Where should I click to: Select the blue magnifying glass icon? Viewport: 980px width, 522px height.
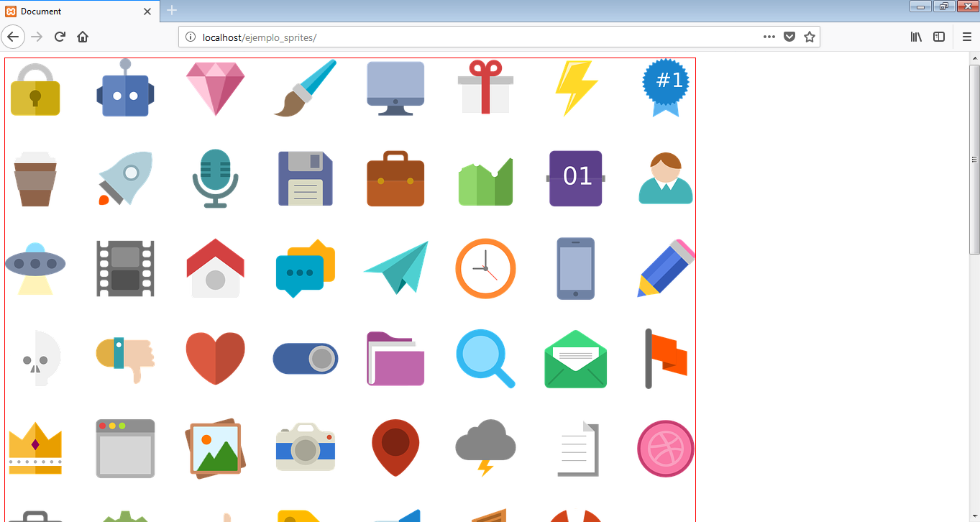click(485, 358)
